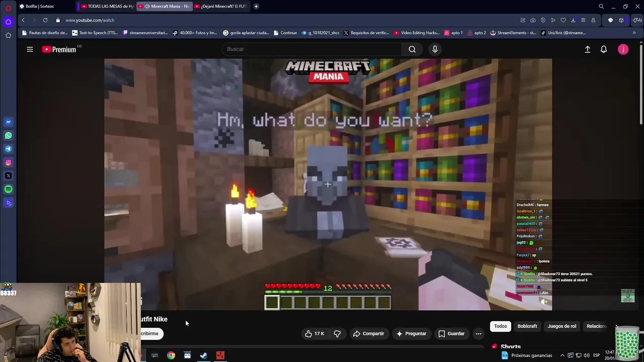Open Opera sidebar home icon
Image resolution: width=644 pixels, height=362 pixels.
pyautogui.click(x=8, y=22)
